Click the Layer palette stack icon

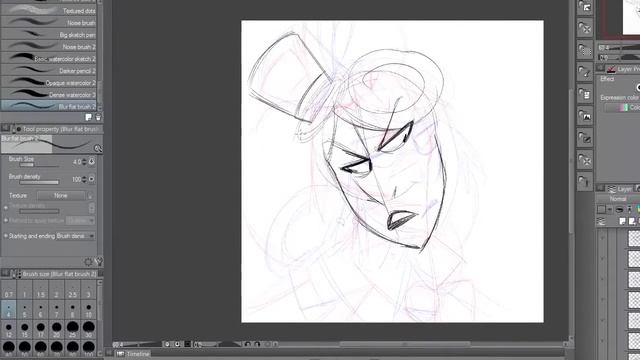(611, 189)
